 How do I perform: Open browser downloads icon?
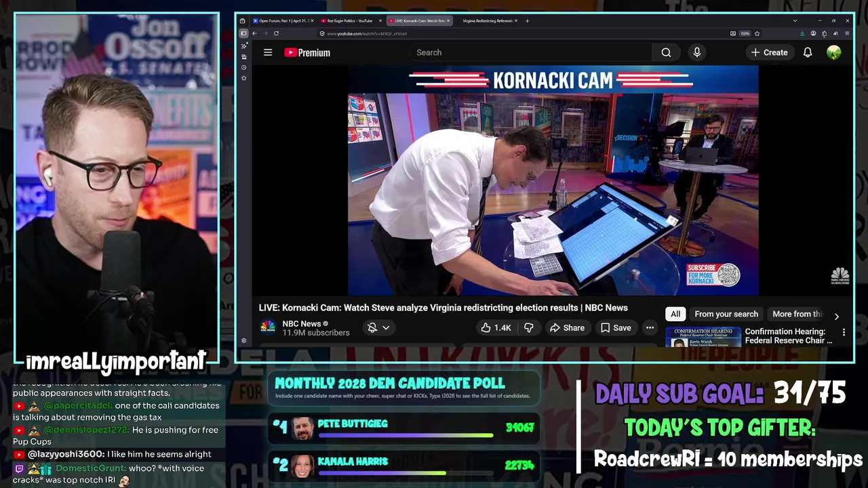click(x=802, y=33)
